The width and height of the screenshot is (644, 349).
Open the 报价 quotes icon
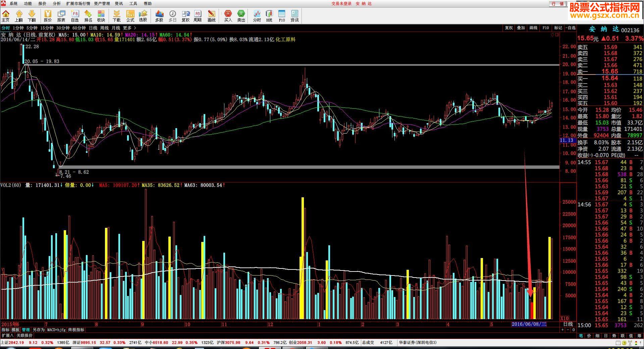48,16
